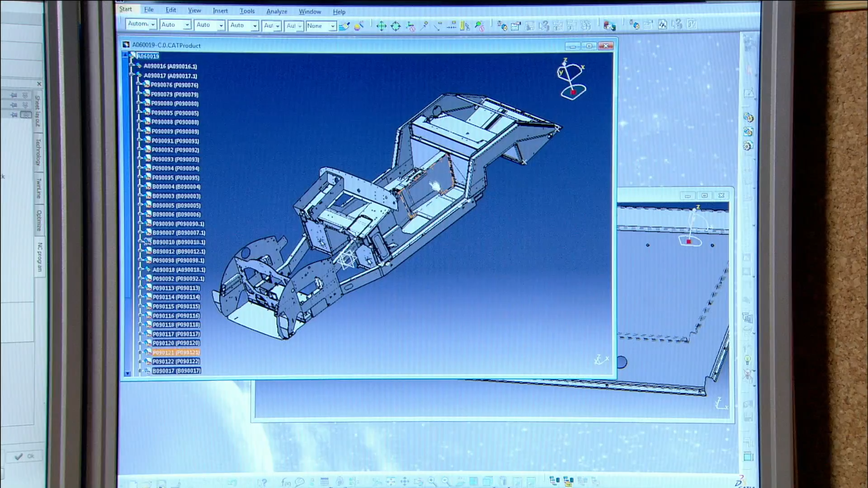Click the red anchor point on the compass
The width and height of the screenshot is (868, 488).
(573, 91)
